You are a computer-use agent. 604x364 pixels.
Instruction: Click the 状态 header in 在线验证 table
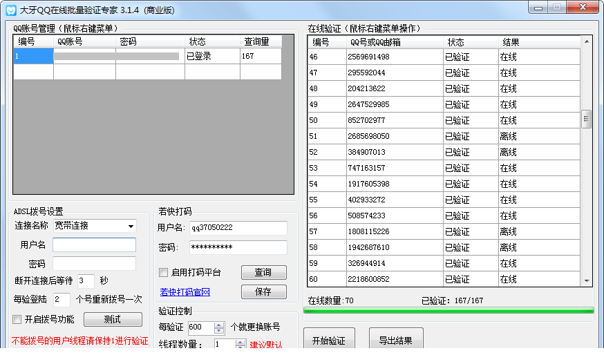pos(471,42)
